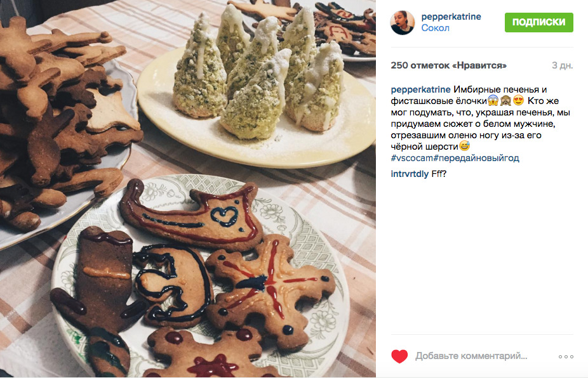Click the heart-eyes emoji in caption
Viewport: 588px width, 378px height.
(518, 100)
